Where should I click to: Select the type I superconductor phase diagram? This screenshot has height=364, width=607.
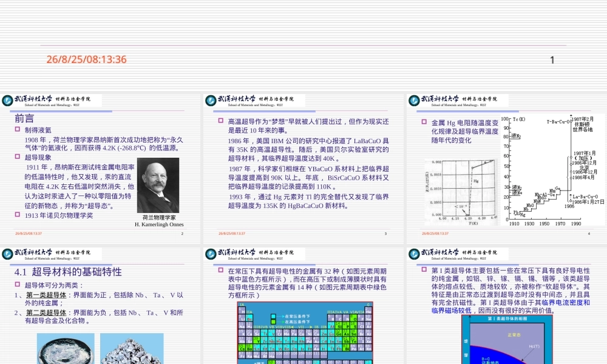click(507, 339)
